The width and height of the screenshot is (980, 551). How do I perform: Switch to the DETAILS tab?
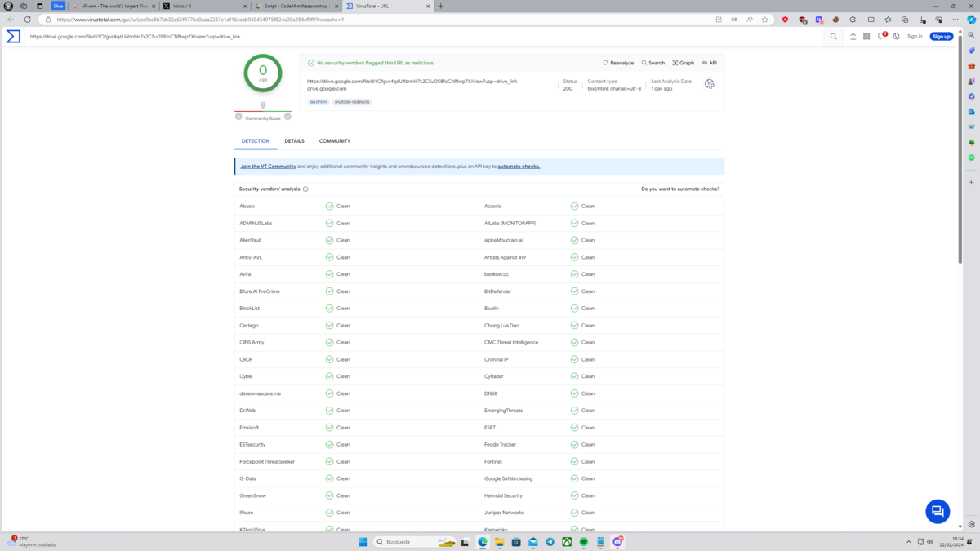(x=294, y=141)
